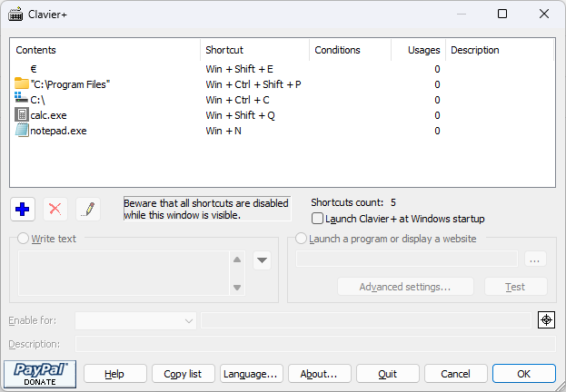Click the red X delete shortcut button
This screenshot has width=566, height=392.
55,209
